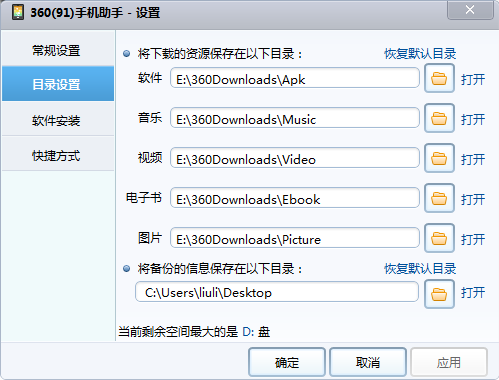The image size is (499, 380).
Task: Focus the E:\360Downloads\Music path field
Action: [295, 118]
